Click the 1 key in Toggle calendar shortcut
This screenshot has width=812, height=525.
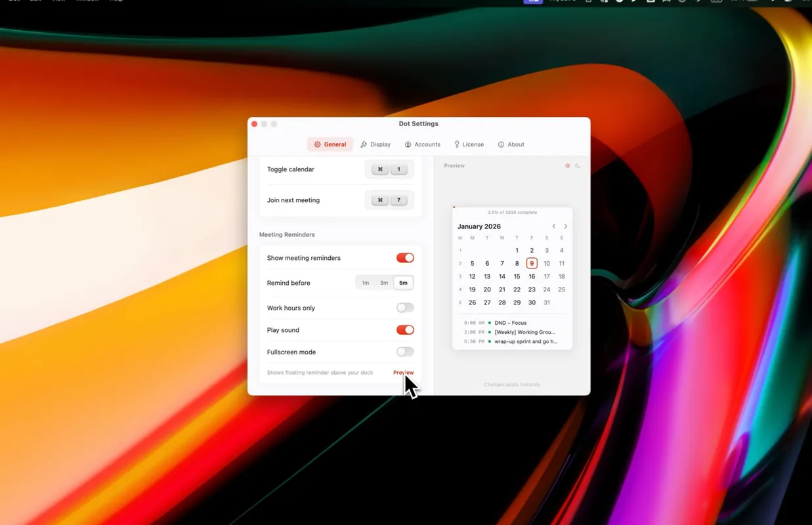point(398,169)
